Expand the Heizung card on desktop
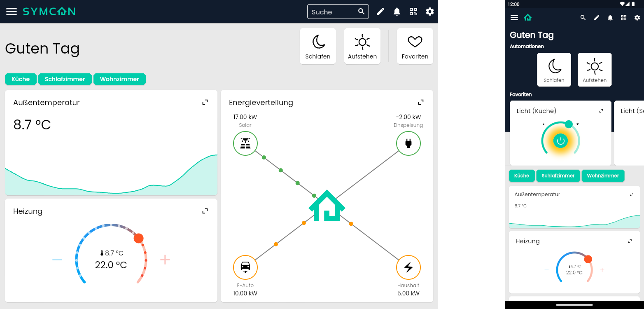 point(205,211)
